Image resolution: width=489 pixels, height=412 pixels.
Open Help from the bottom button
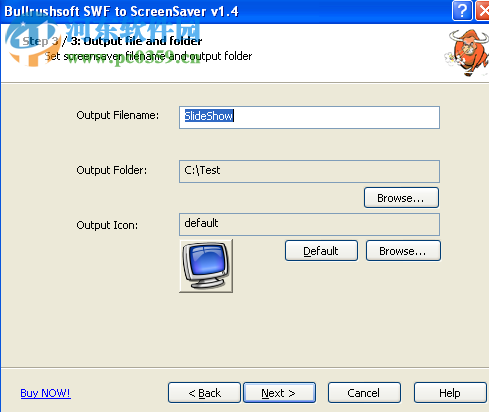click(x=450, y=393)
